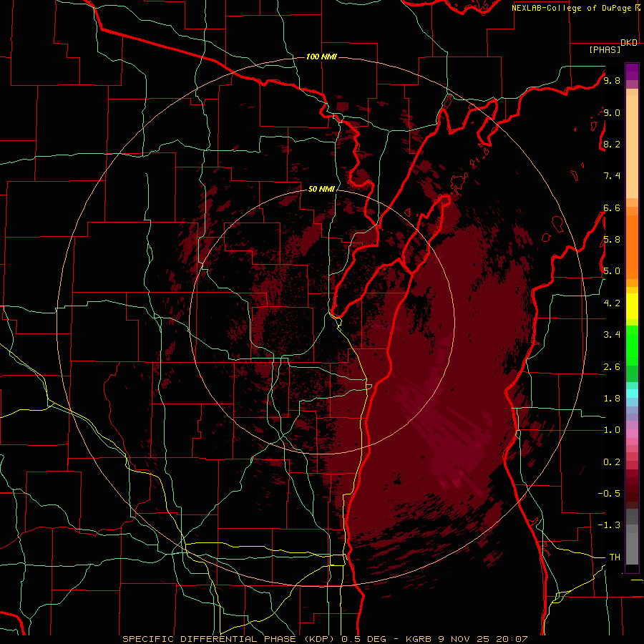The image size is (644, 644).
Task: Select the 5.8 scale value
Action: point(612,240)
